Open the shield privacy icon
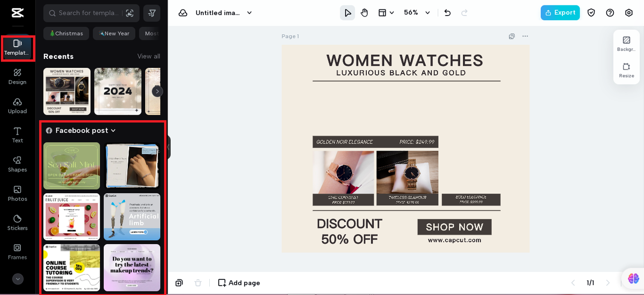The height and width of the screenshot is (295, 644). [591, 13]
